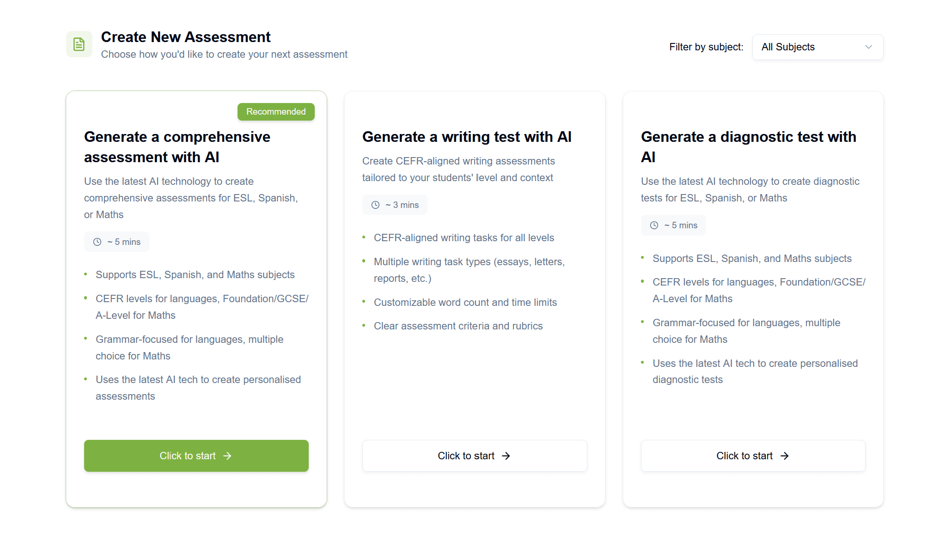Select a subject from the filter dropdown

818,47
